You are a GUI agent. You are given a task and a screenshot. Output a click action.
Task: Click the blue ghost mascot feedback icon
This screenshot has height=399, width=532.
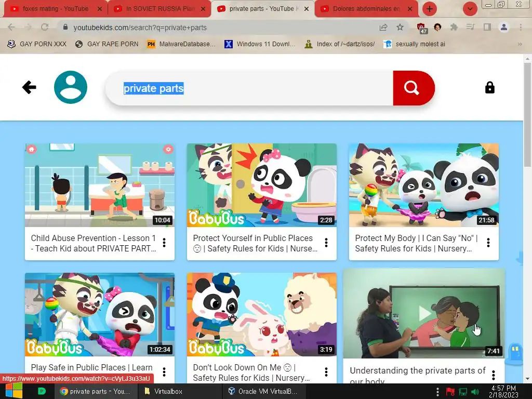pyautogui.click(x=515, y=354)
